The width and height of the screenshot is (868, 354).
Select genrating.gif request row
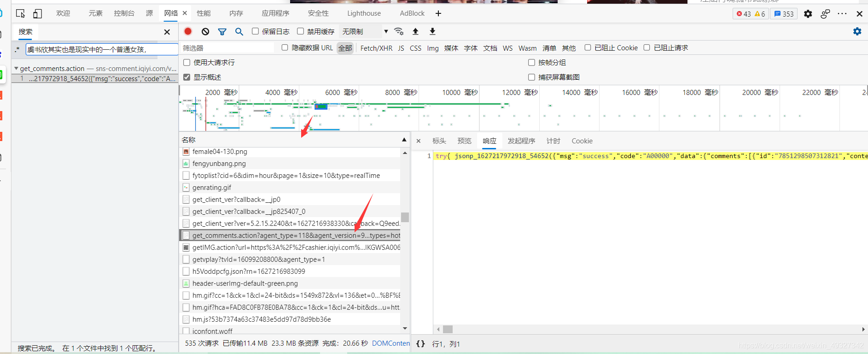(x=290, y=188)
